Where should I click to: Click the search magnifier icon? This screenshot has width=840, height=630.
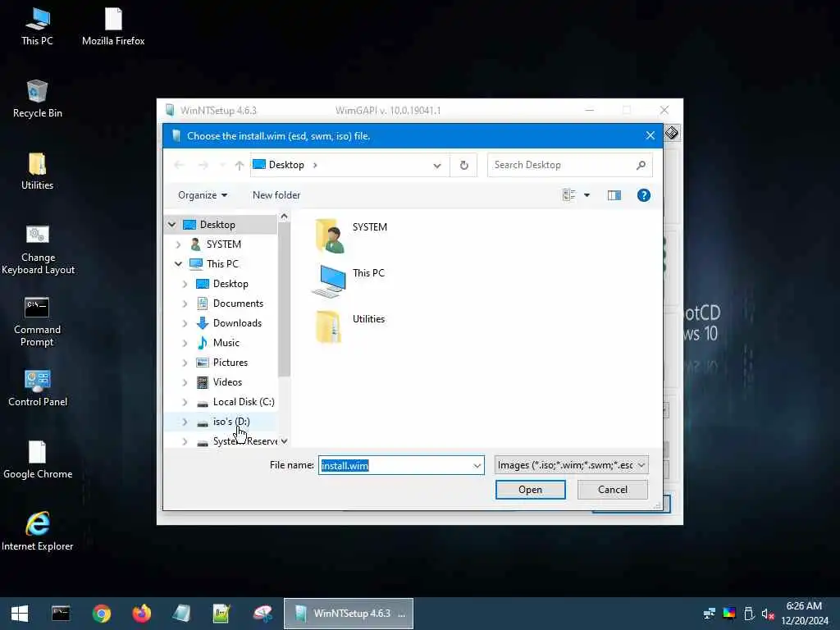tap(641, 165)
